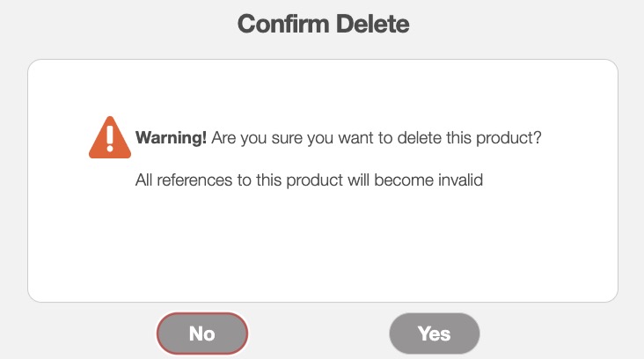Cancel the deletion by choosing No

202,333
